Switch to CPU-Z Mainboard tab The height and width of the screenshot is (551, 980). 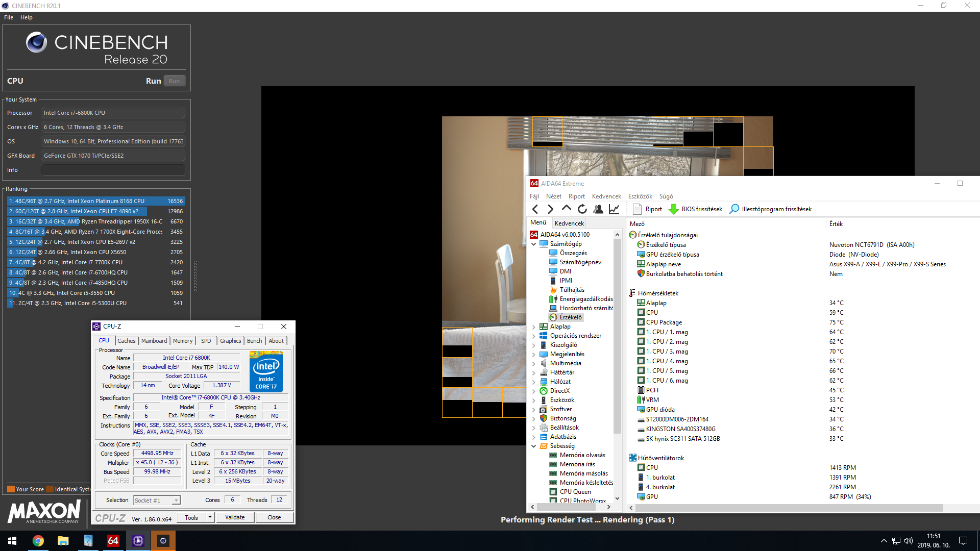pos(154,341)
